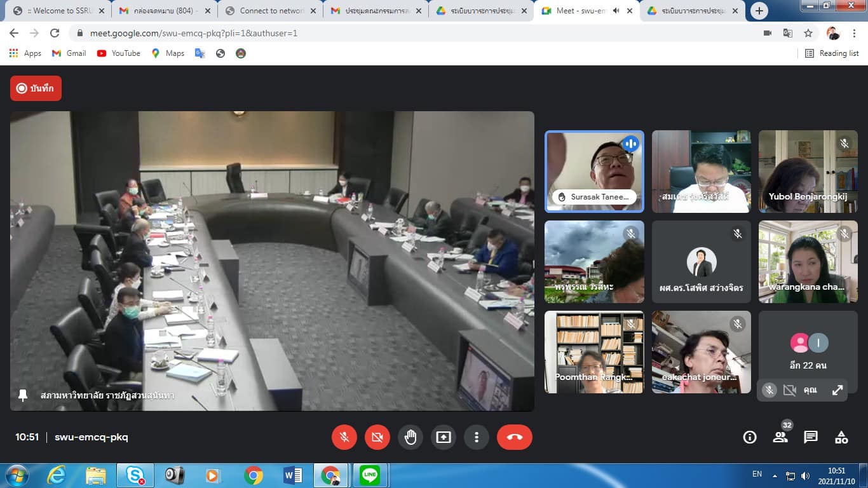The width and height of the screenshot is (868, 488).
Task: Open the activities panel icon
Action: (841, 437)
